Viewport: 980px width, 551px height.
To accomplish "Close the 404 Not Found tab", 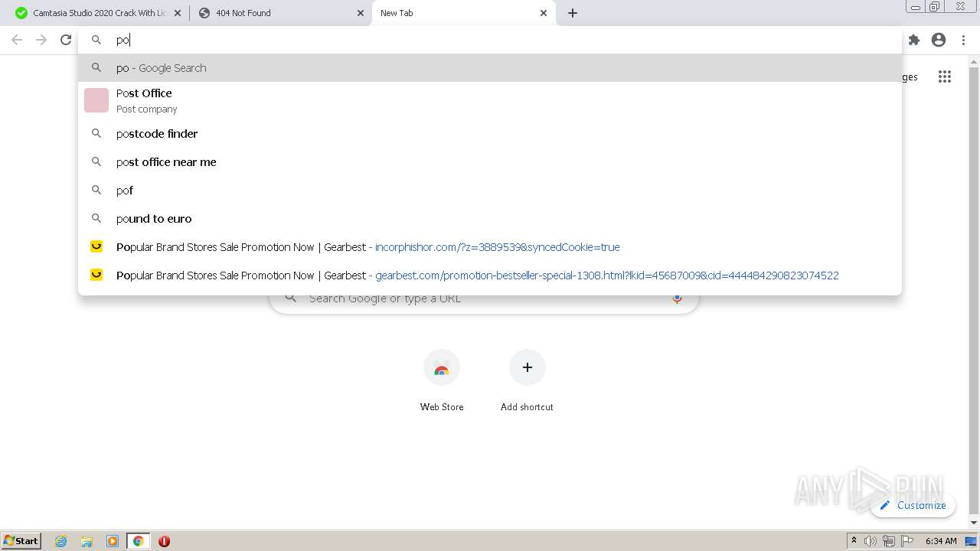I will [x=361, y=13].
